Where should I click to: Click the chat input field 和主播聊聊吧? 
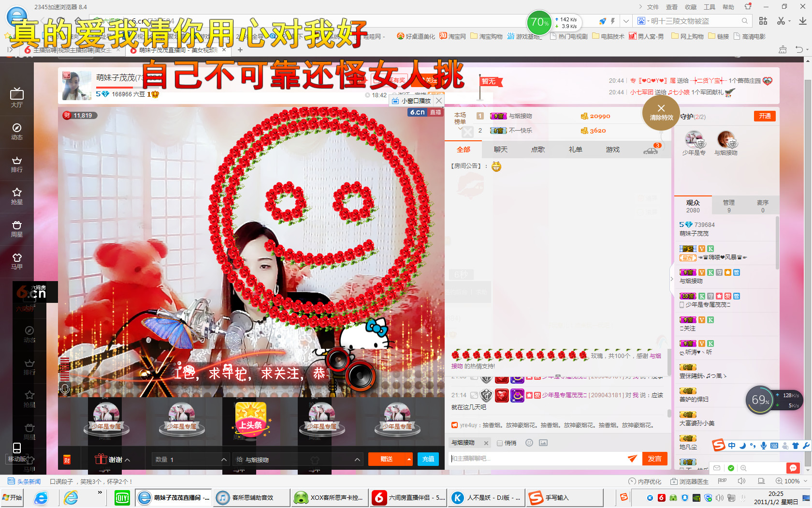[536, 459]
